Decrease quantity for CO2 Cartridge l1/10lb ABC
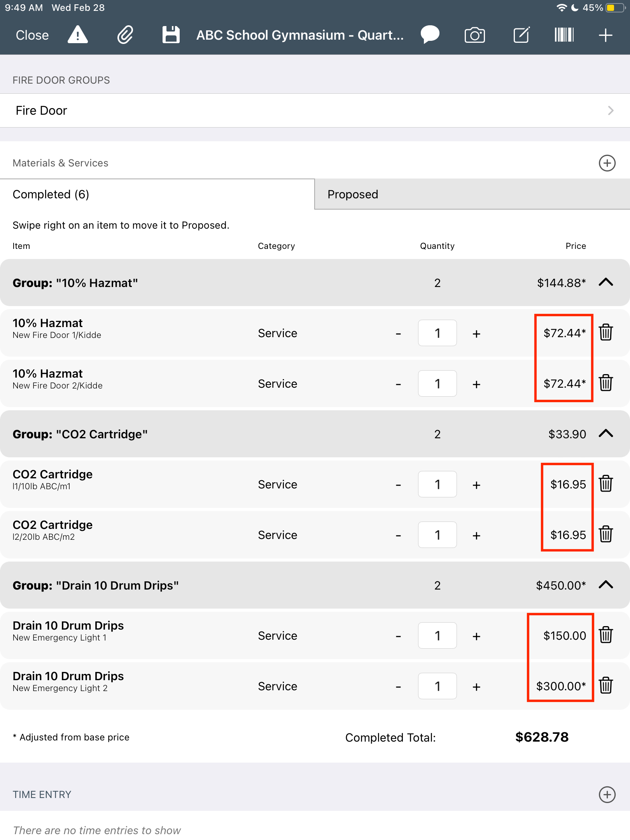Image resolution: width=630 pixels, height=840 pixels. tap(398, 485)
